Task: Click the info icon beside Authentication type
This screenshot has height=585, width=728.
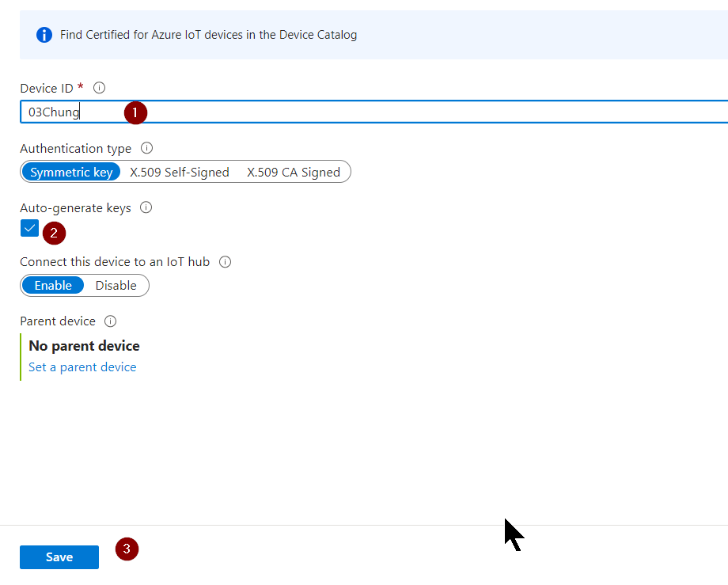Action: 146,148
